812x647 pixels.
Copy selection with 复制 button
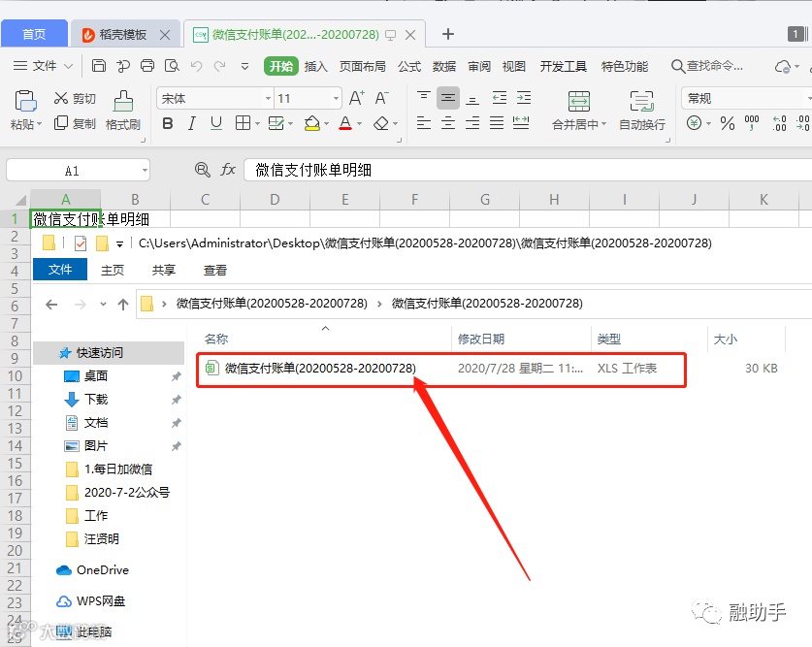point(75,123)
